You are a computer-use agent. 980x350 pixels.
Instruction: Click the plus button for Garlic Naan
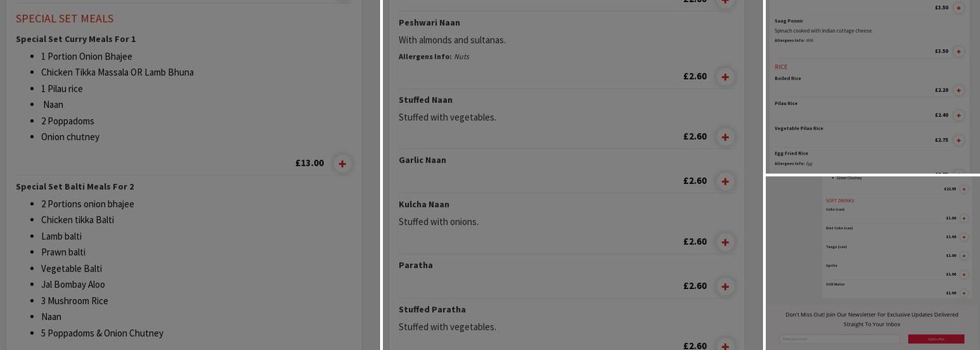[x=725, y=181]
